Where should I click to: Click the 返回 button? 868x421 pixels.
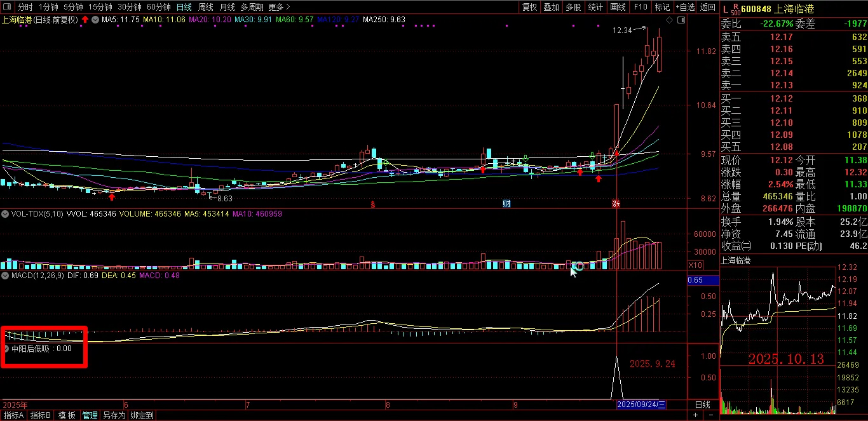[x=707, y=7]
